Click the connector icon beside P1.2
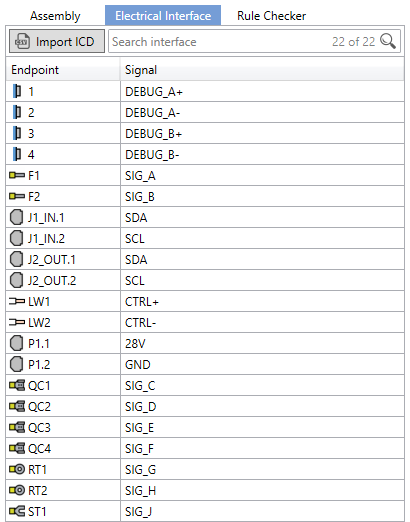 coord(16,364)
